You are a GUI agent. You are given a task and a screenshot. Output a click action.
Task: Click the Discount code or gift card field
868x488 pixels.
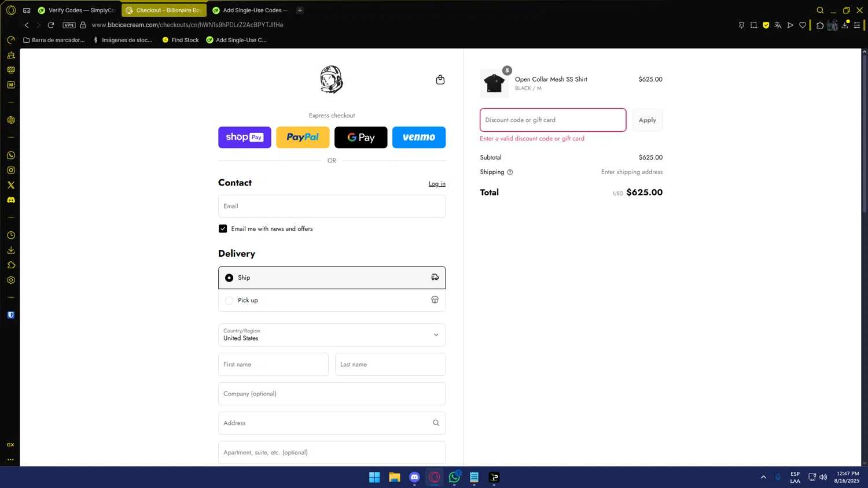(553, 120)
